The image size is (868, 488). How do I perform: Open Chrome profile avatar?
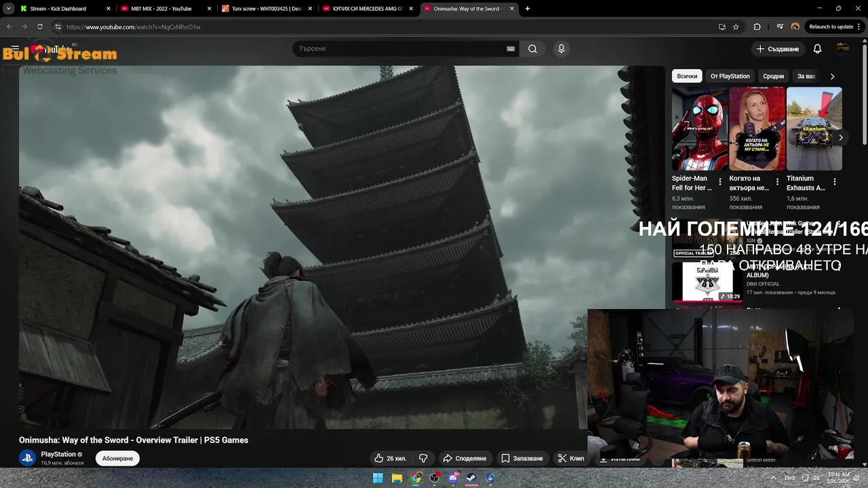(x=795, y=27)
